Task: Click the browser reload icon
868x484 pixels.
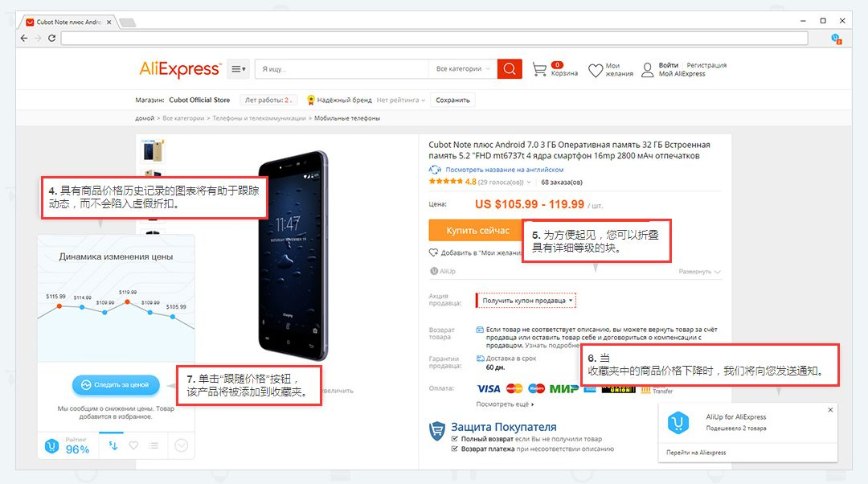Action: [x=52, y=39]
